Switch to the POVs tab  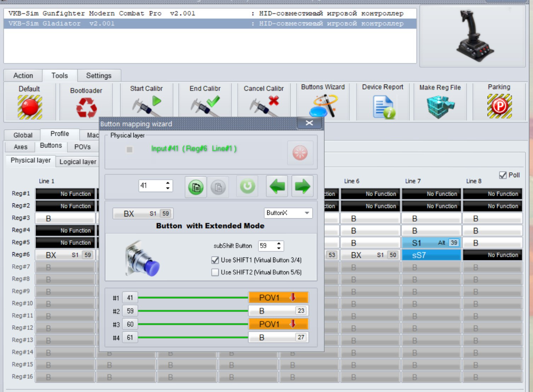click(82, 147)
